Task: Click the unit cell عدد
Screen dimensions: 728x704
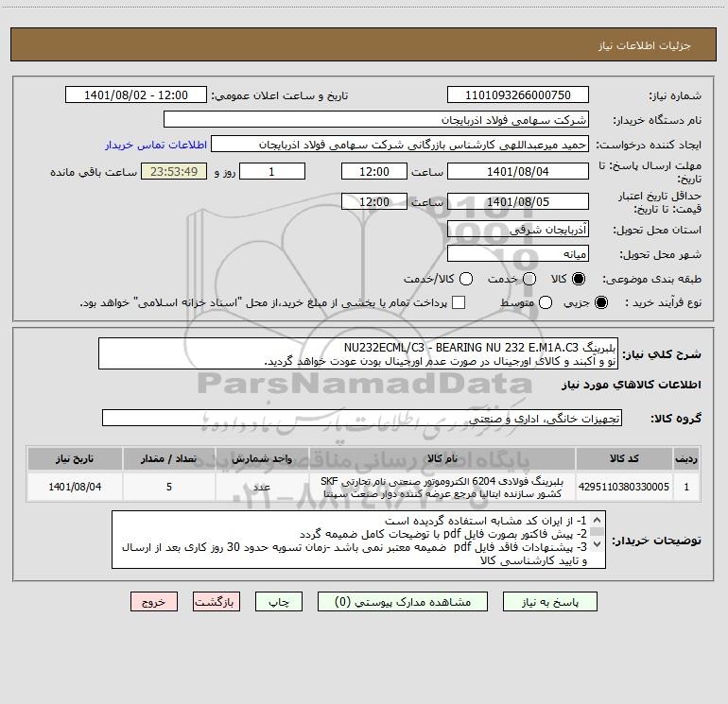Action: (x=262, y=487)
